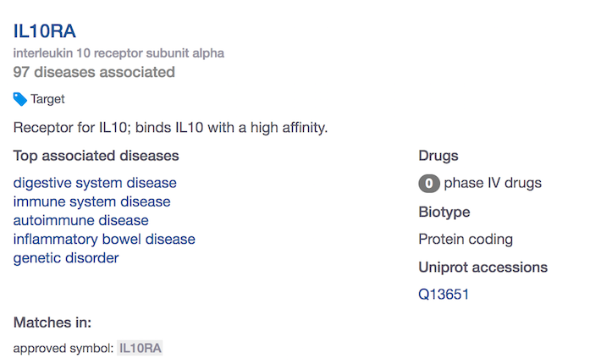Viewport: 601px width, 364px height.
Task: Click the interleukin 10 receptor subunit alpha subtitle
Action: 119,52
